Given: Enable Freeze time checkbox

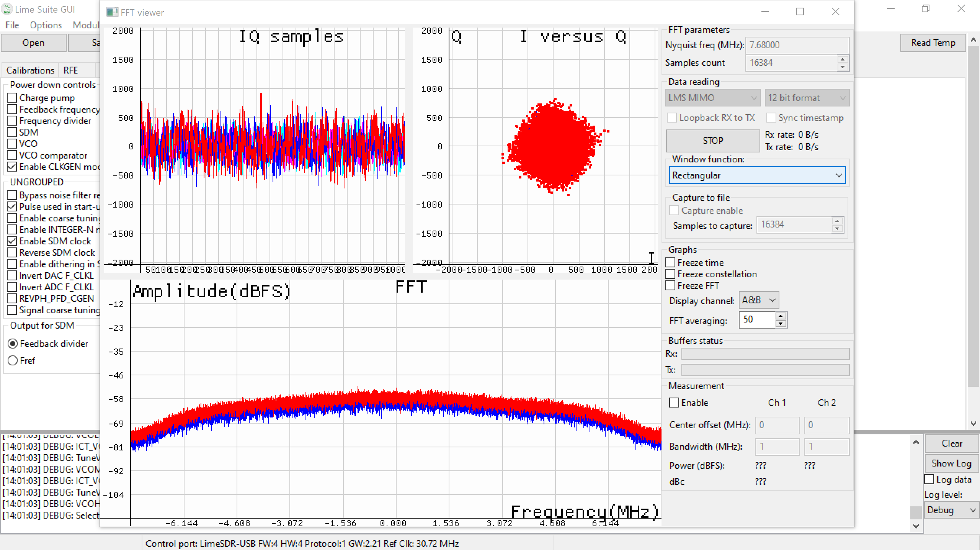Looking at the screenshot, I should point(671,263).
